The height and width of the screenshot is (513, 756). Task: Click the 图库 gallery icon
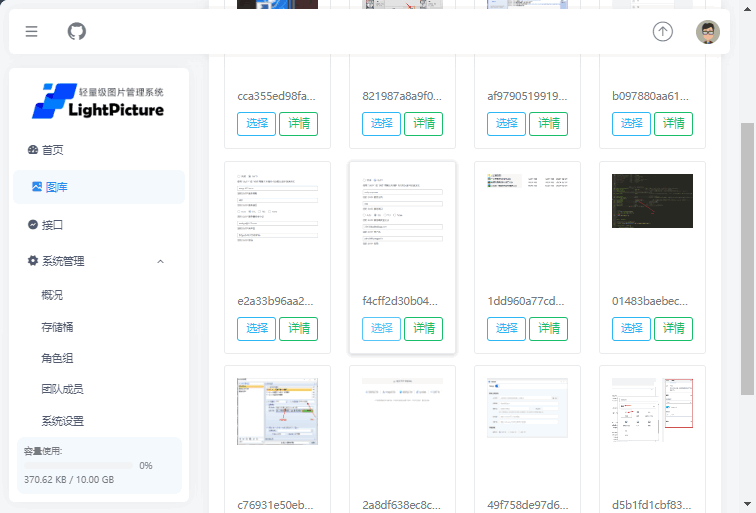[37, 187]
